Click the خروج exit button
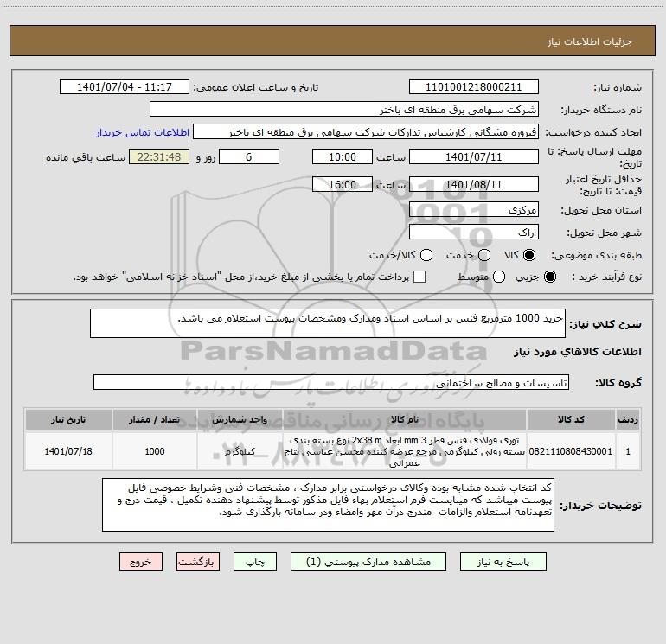Screen dimensions: 666x644 [141, 562]
